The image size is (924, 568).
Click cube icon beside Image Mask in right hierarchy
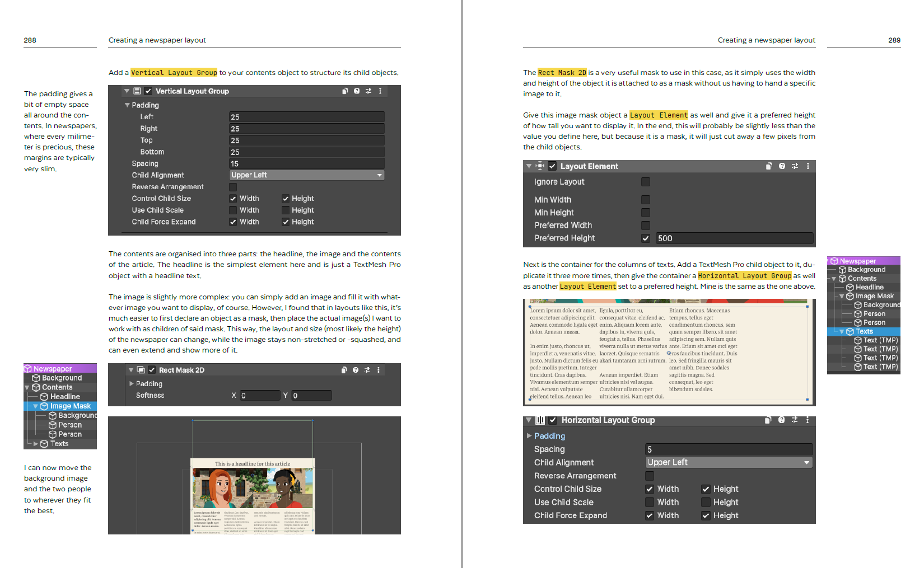point(850,296)
